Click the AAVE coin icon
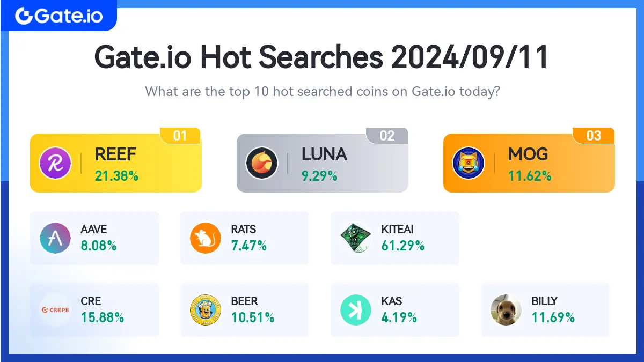The height and width of the screenshot is (362, 644). [55, 238]
